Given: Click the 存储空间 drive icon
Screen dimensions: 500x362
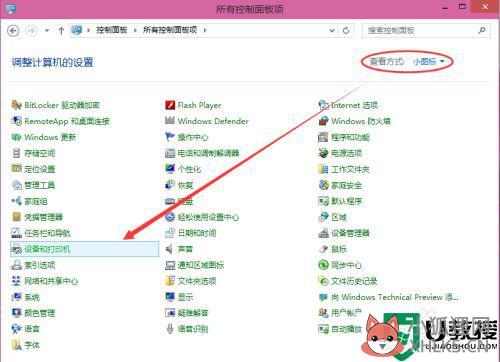Looking at the screenshot, I should (x=17, y=153).
